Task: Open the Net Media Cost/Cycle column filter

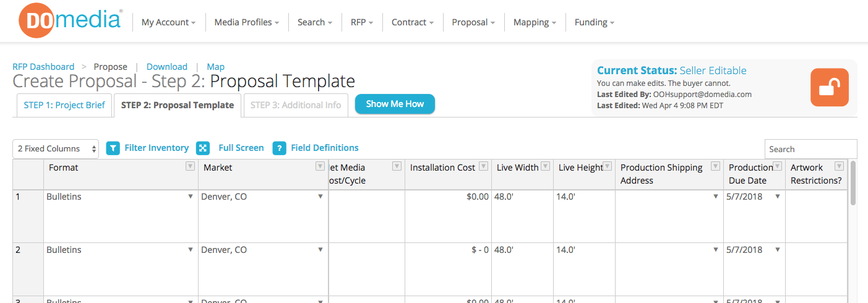Action: click(x=397, y=166)
